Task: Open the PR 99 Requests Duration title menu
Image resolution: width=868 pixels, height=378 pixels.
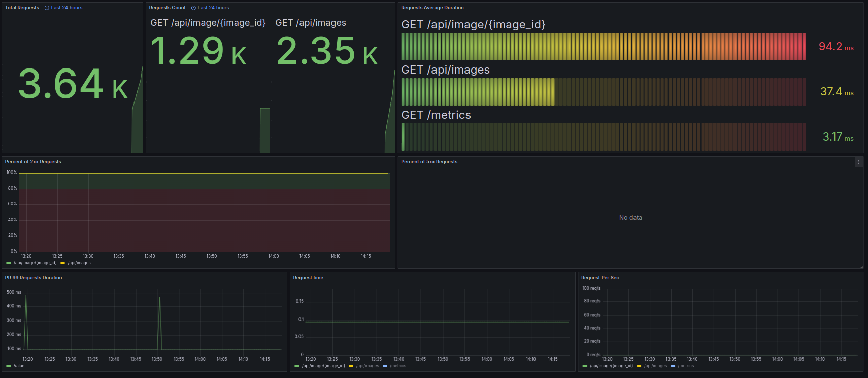Action: click(x=34, y=278)
